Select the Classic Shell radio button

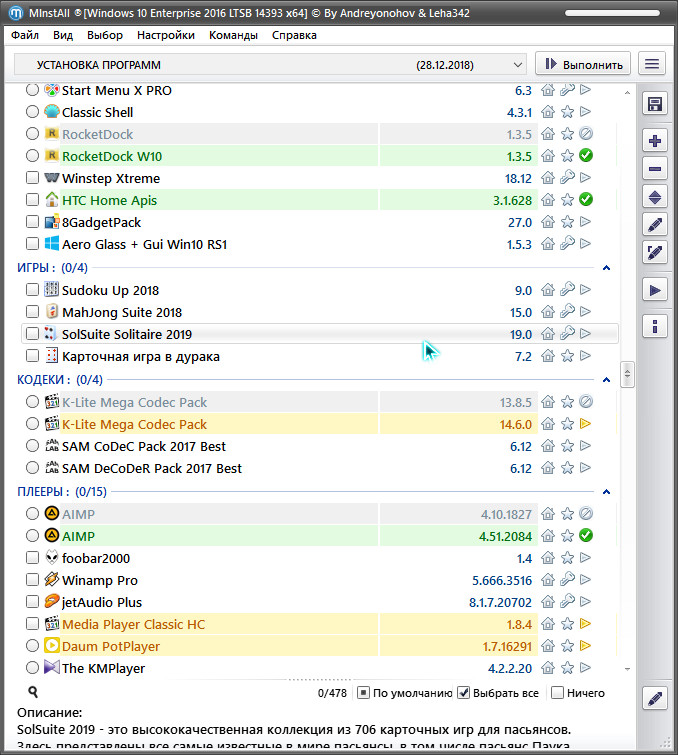pyautogui.click(x=33, y=112)
